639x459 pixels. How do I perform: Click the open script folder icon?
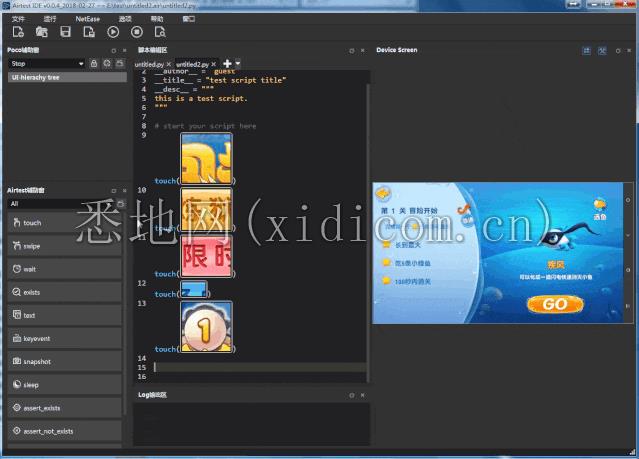[42, 32]
